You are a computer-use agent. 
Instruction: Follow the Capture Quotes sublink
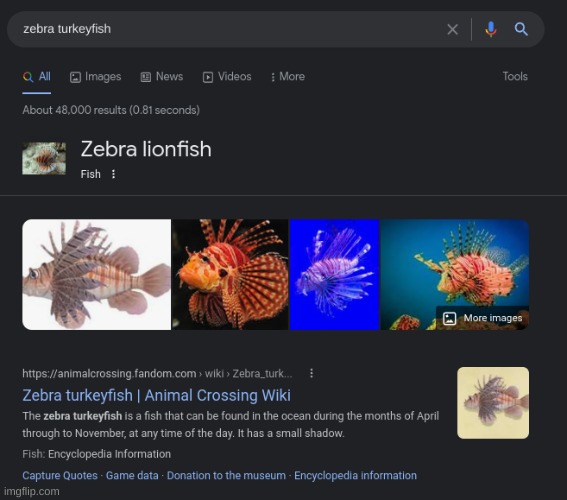coord(60,475)
